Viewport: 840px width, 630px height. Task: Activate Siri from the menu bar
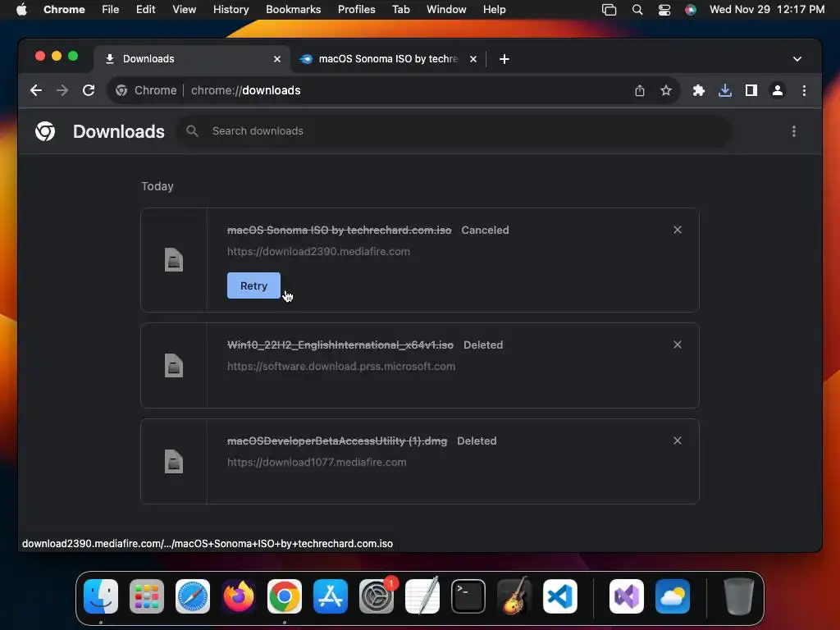tap(691, 10)
